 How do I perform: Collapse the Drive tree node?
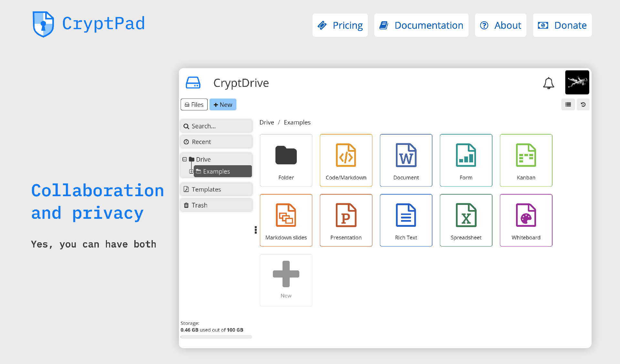(x=184, y=159)
